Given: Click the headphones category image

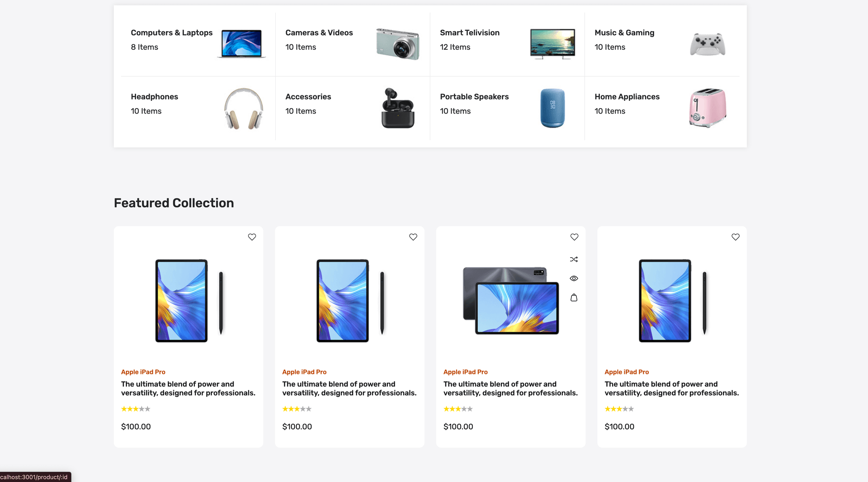Looking at the screenshot, I should click(243, 109).
